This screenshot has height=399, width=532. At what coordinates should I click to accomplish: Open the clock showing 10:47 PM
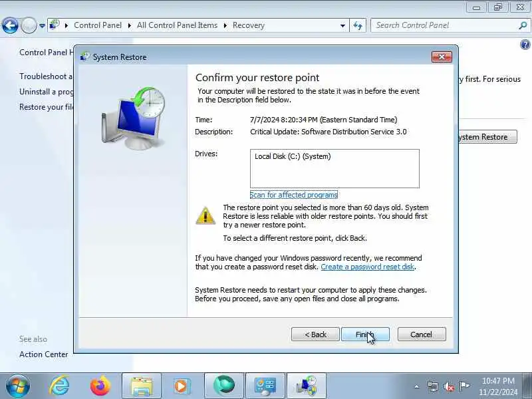click(x=498, y=386)
